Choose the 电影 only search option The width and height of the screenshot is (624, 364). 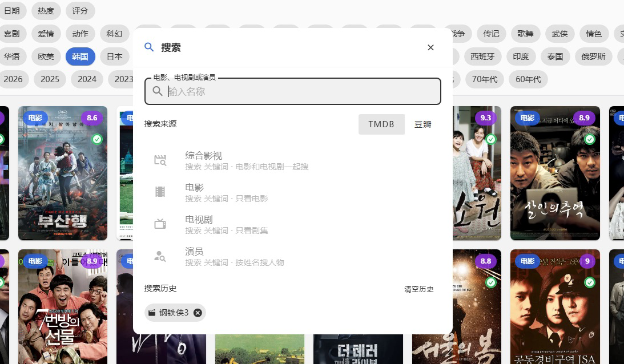pos(293,192)
